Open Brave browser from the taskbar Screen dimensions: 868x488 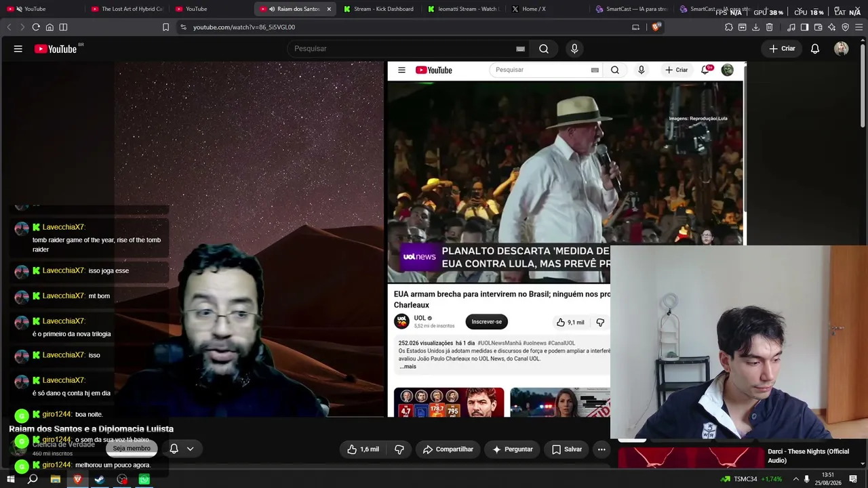pyautogui.click(x=77, y=479)
